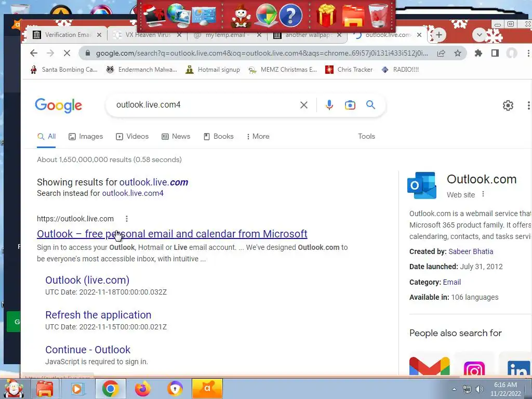This screenshot has height=399, width=532.
Task: Toggle the Chrome side panel icon
Action: (495, 53)
